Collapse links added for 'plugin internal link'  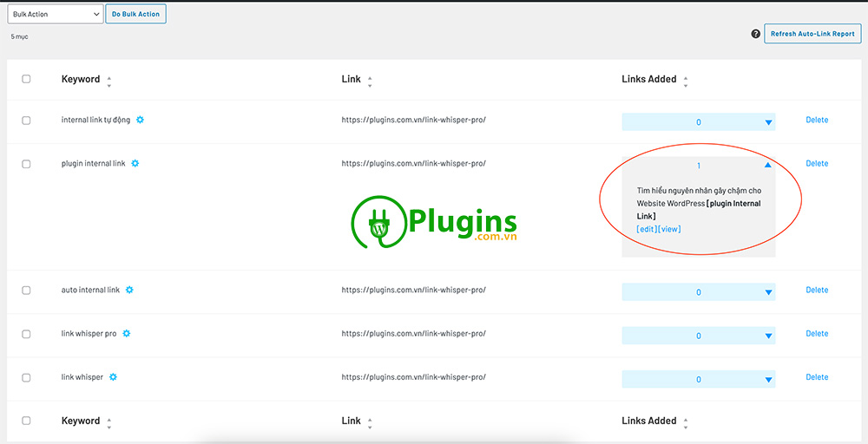767,165
